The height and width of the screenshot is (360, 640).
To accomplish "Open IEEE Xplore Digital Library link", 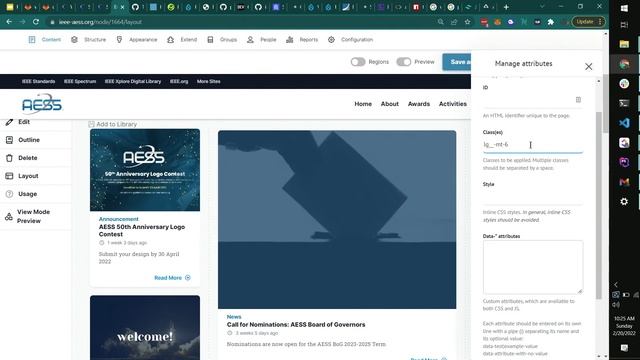I will pyautogui.click(x=133, y=82).
